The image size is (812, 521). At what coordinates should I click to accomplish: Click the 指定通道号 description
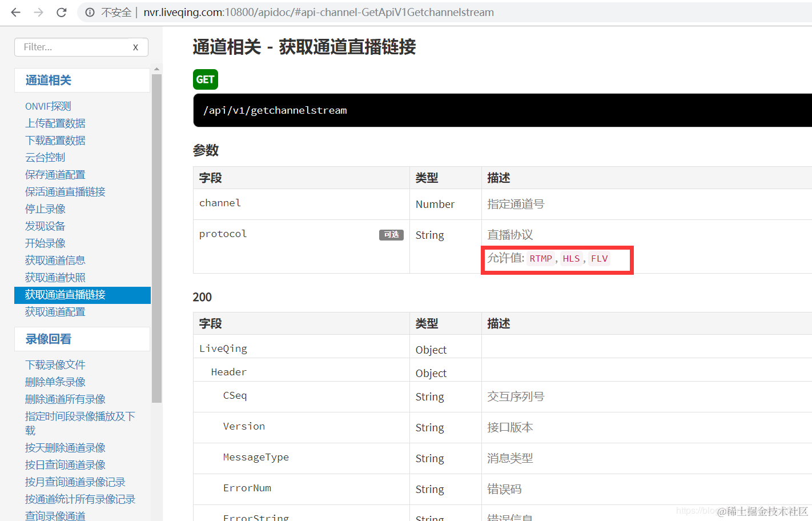click(x=516, y=204)
